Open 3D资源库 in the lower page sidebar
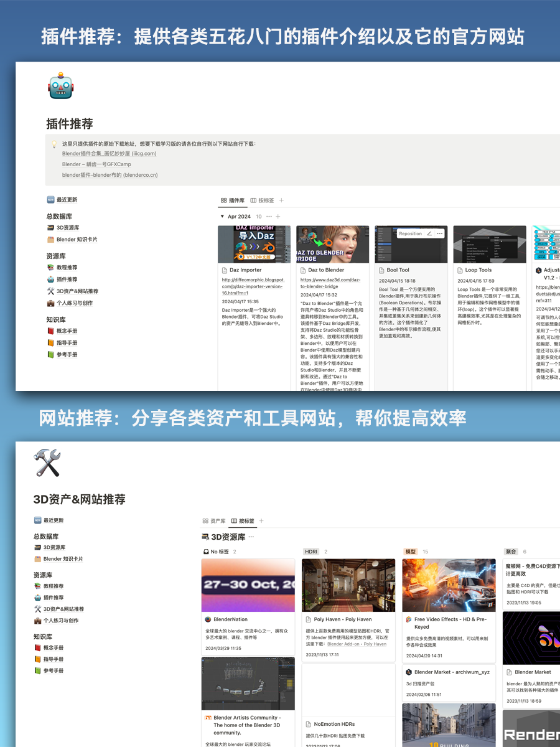Screen dimensions: 560x747 click(50, 548)
